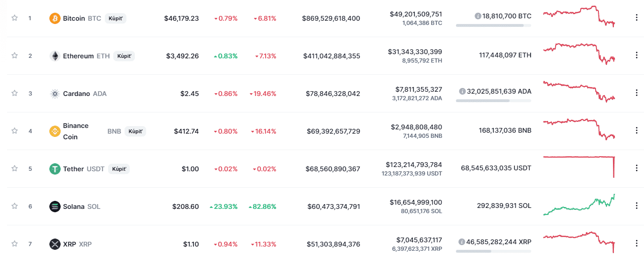The width and height of the screenshot is (644, 255).
Task: Favorite Cardano with its star icon
Action: [15, 93]
